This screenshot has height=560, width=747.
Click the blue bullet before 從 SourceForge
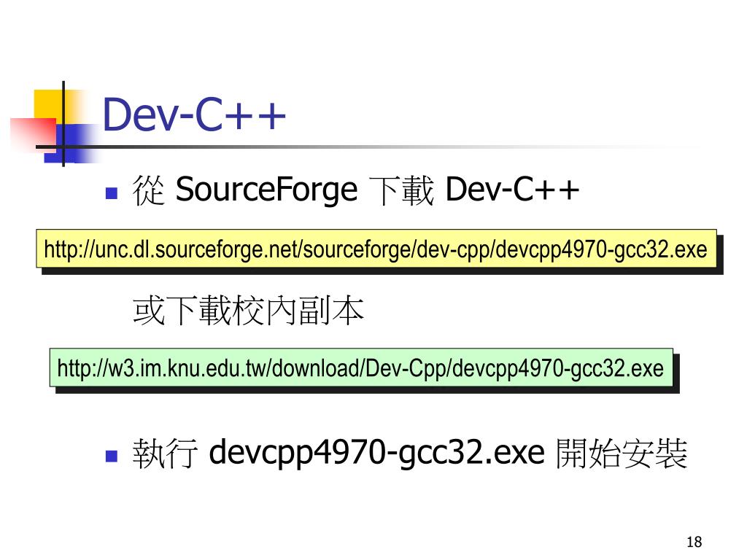[x=112, y=192]
